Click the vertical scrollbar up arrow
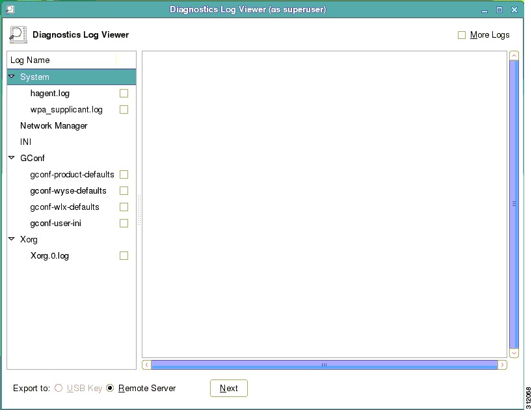 tap(514, 56)
